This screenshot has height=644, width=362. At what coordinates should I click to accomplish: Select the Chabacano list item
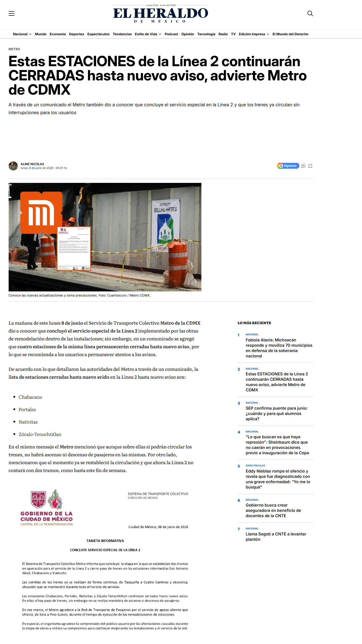pos(30,397)
